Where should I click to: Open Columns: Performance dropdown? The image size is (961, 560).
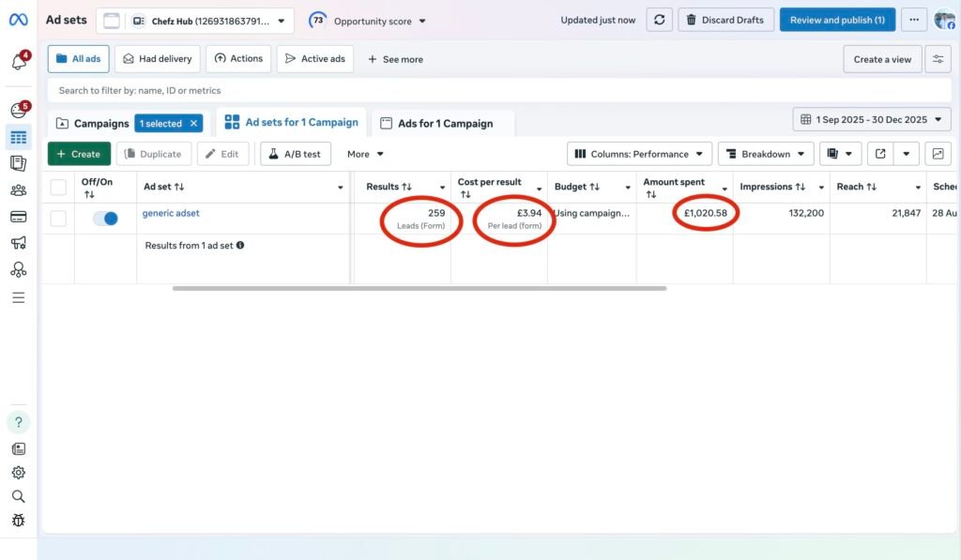pos(639,154)
